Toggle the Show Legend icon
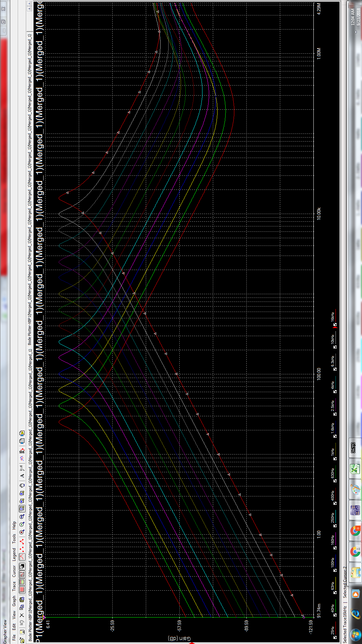 pyautogui.click(x=22, y=581)
